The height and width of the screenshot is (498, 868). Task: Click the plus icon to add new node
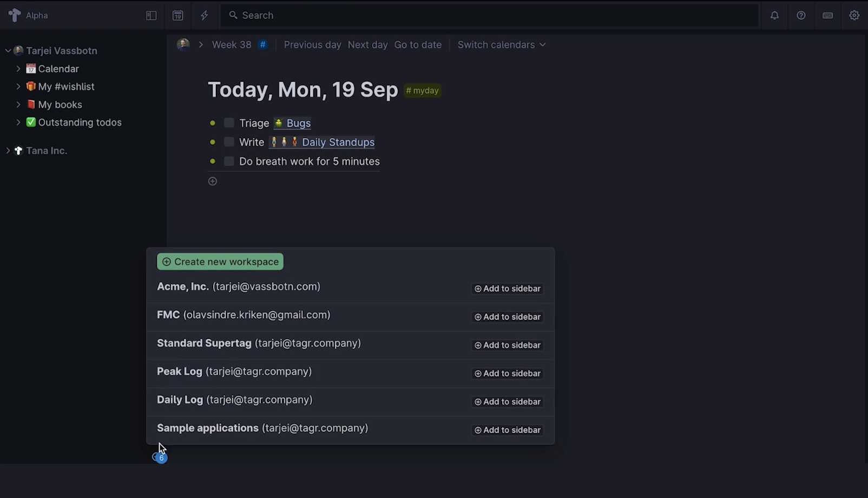tap(213, 181)
